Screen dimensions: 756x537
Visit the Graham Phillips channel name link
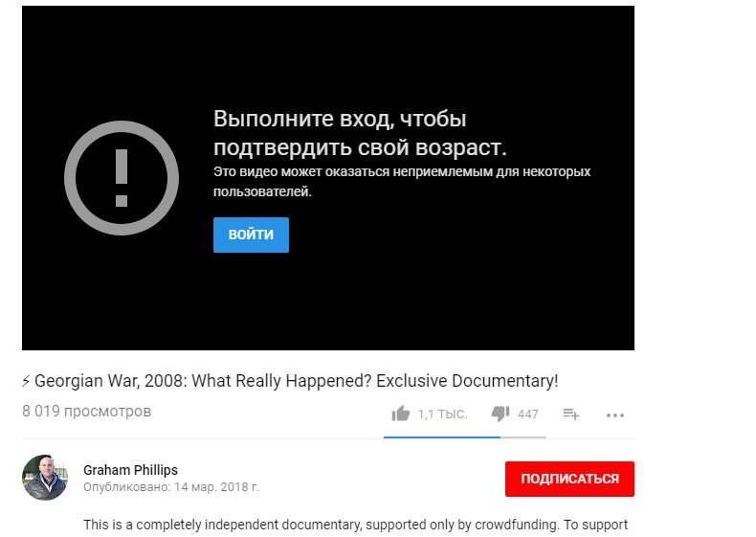point(130,470)
